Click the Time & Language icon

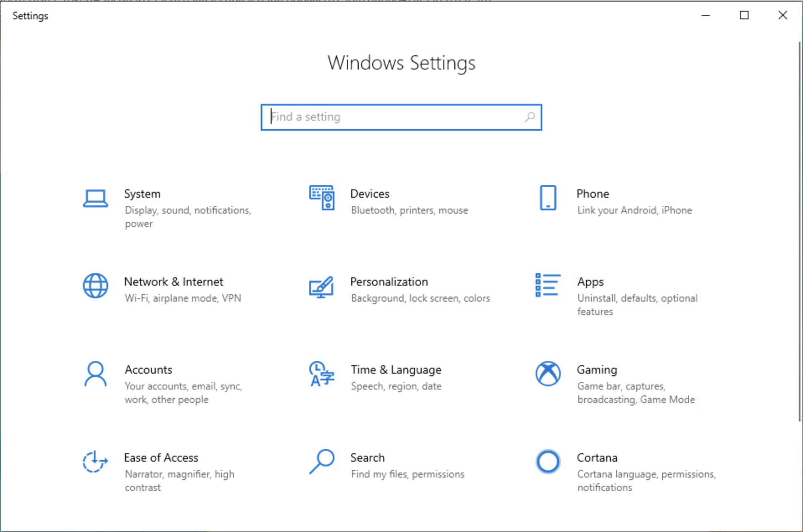(x=321, y=374)
